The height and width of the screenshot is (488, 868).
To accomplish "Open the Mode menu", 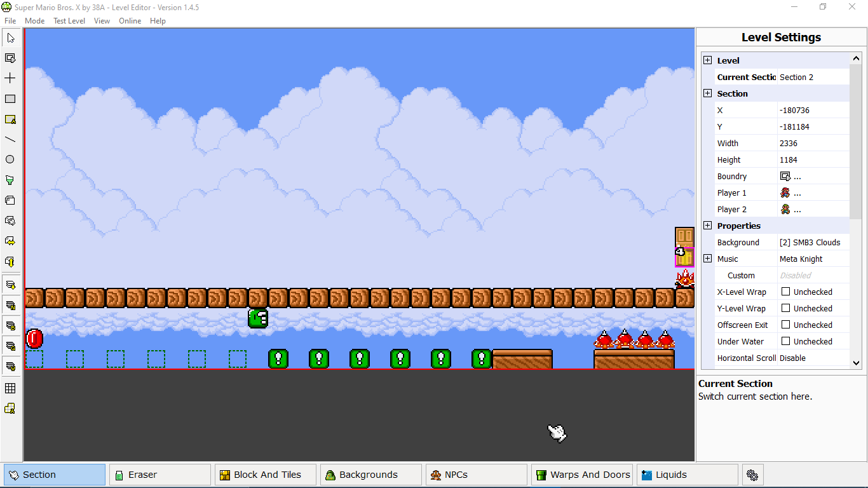I will pos(35,21).
